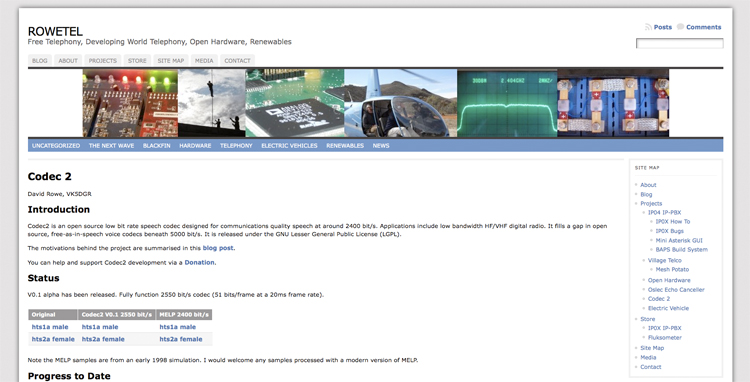The height and width of the screenshot is (382, 750).
Task: Open Oslec Echo Canceller sidebar link
Action: tap(676, 290)
